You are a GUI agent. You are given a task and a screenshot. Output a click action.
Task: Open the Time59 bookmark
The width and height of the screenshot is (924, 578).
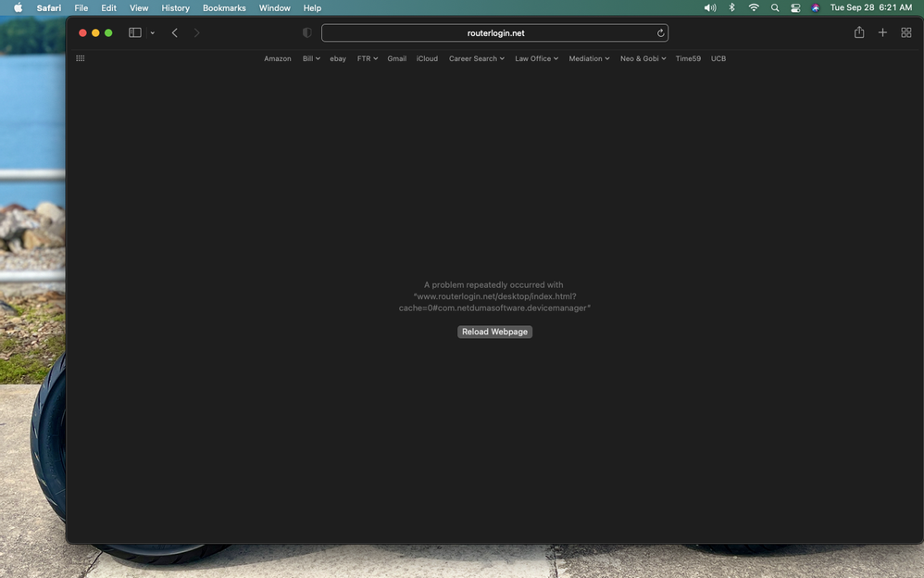click(688, 58)
